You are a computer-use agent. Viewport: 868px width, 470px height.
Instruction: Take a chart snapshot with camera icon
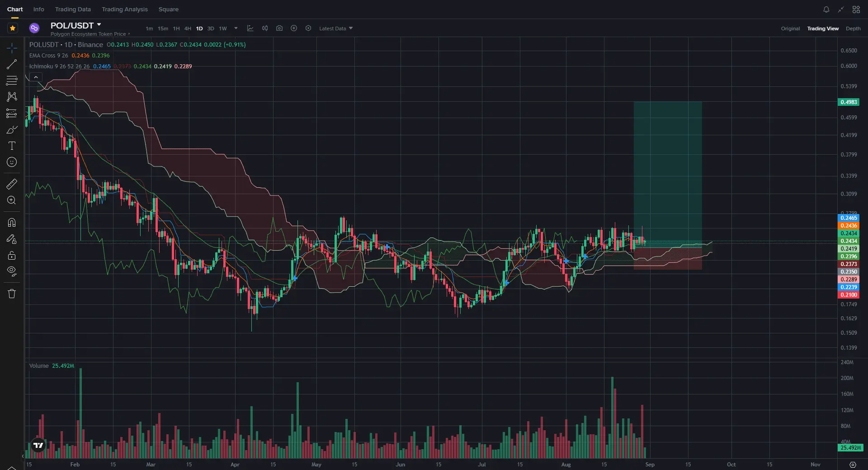tap(279, 28)
